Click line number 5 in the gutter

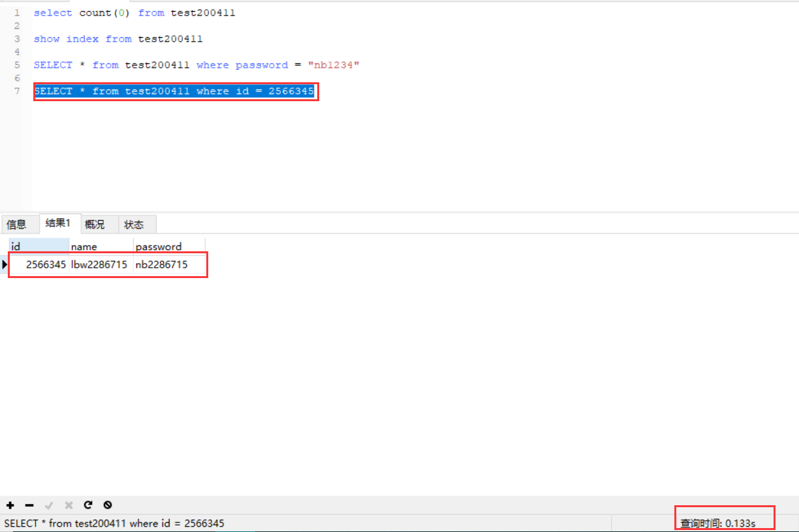click(x=17, y=65)
